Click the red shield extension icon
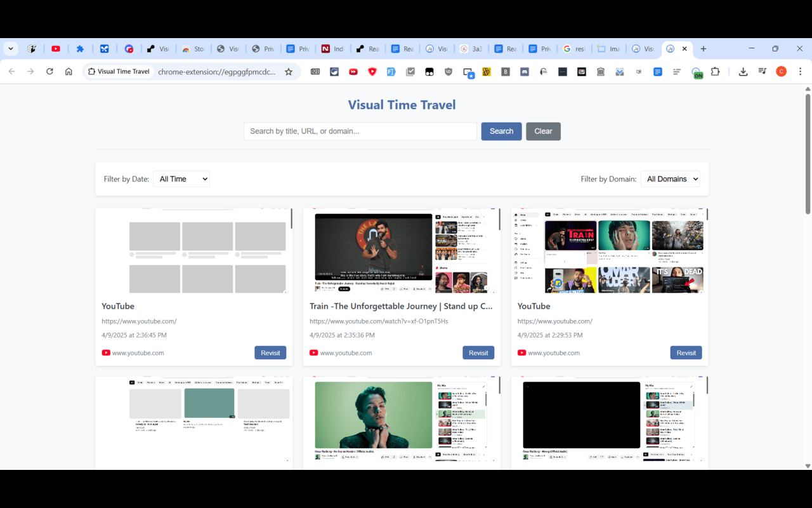The width and height of the screenshot is (812, 508). click(372, 72)
